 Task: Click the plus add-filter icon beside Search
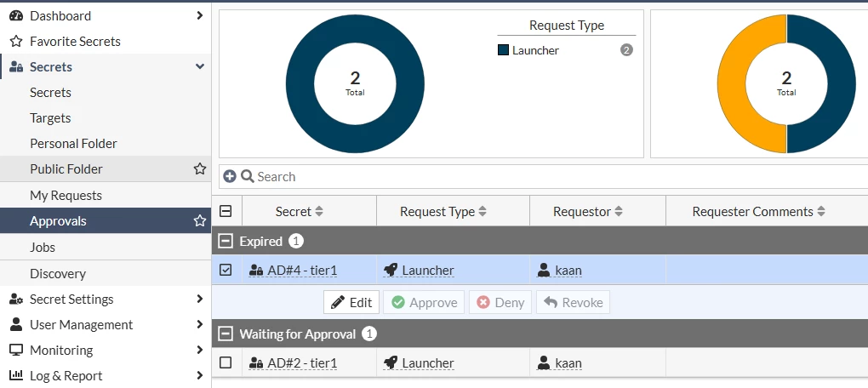(x=229, y=177)
